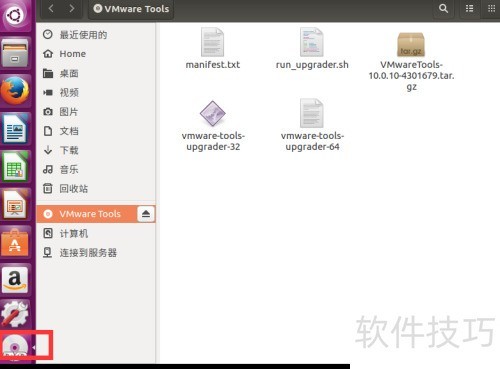
Task: Launch Firefox from the dock
Action: pos(15,91)
